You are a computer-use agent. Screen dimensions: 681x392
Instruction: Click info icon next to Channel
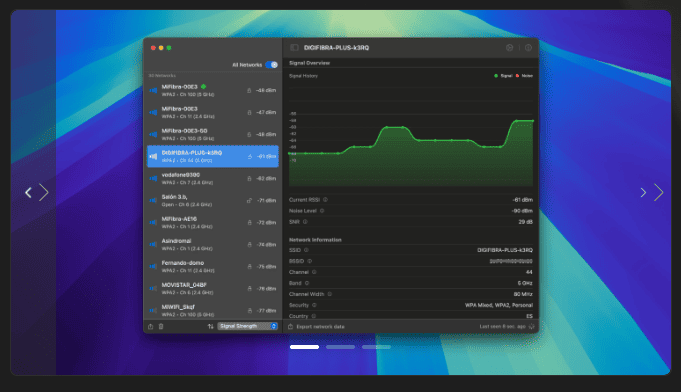(x=314, y=272)
